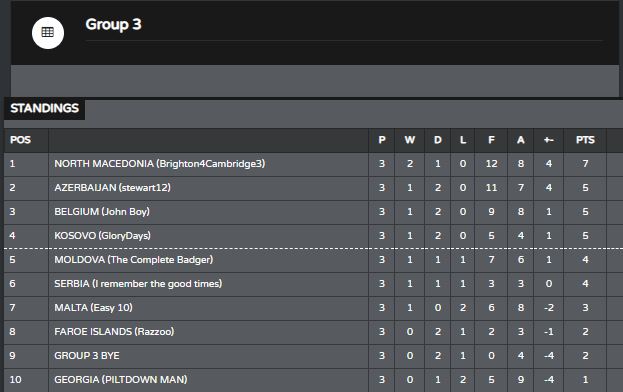Screen dimensions: 623x392
Task: Select FAROE ISLANDS (Razzoo) entry
Action: 114,332
